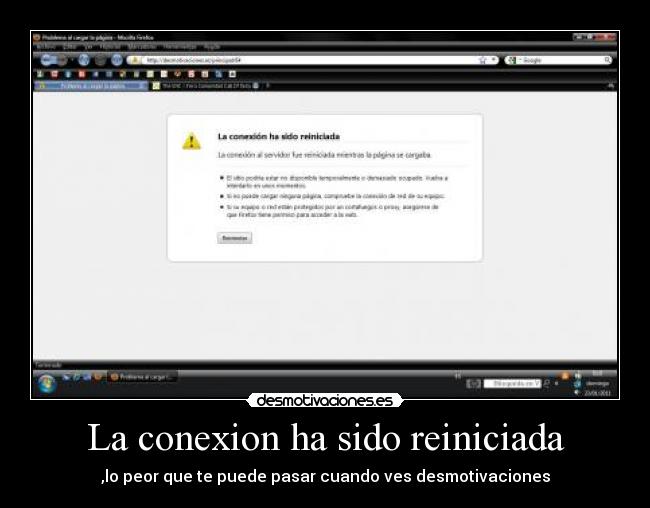Viewport: 650px width, 508px height.
Task: Go to the Home page button
Action: [117, 60]
